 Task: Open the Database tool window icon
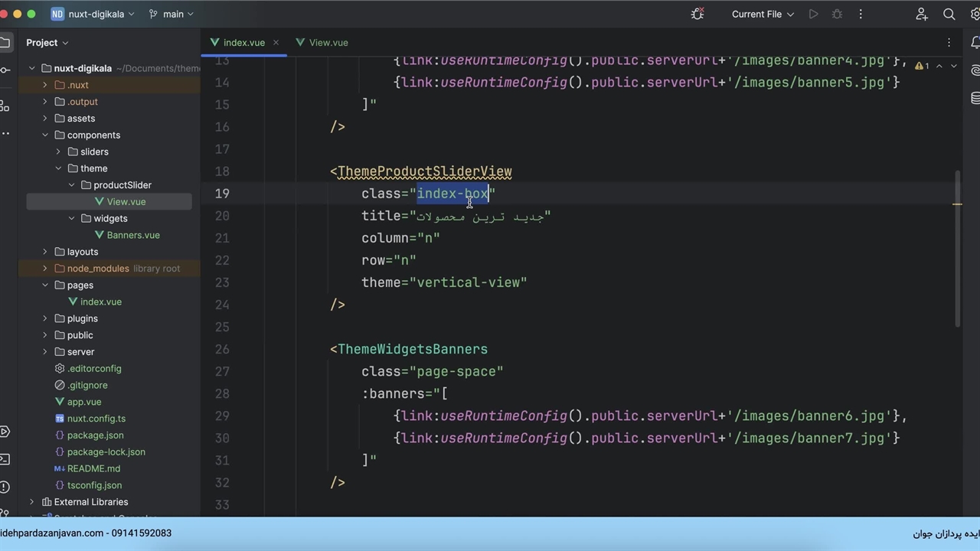pos(975,98)
